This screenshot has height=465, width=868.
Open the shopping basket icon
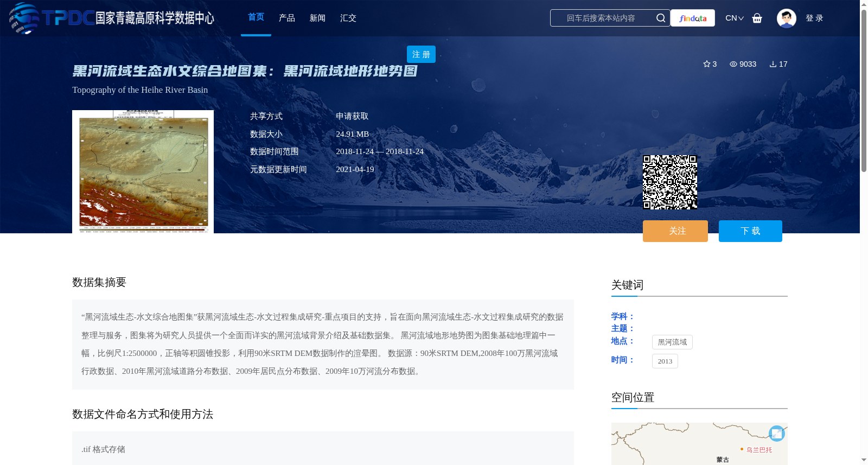point(757,18)
